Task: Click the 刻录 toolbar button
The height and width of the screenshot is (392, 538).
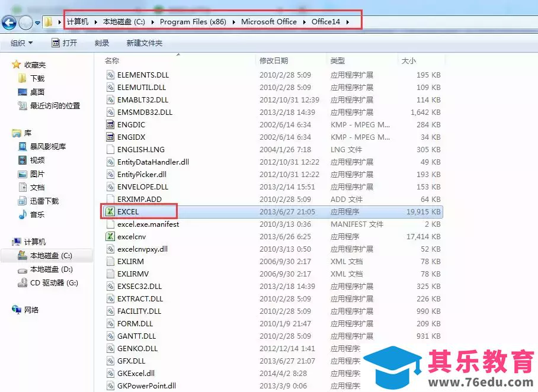Action: pyautogui.click(x=101, y=43)
